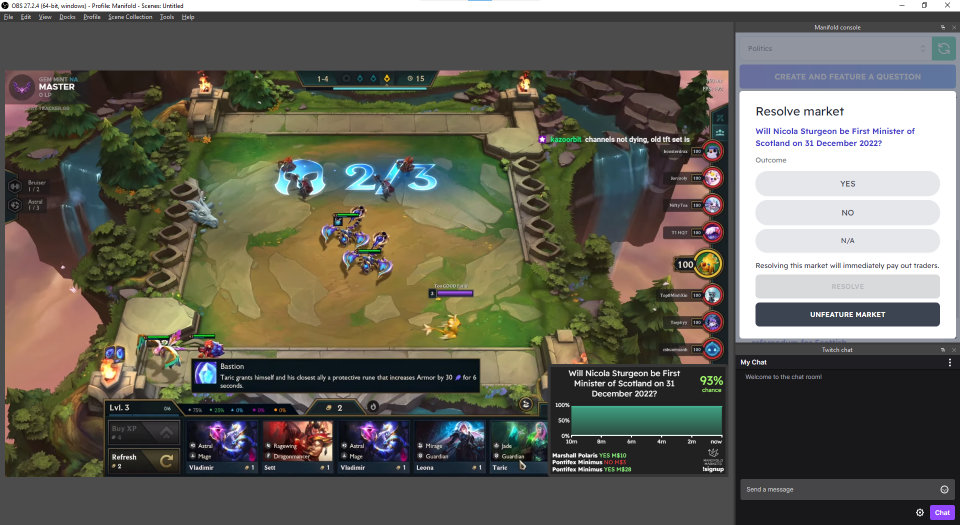Open the My Chat three-dot menu
Screen dimensions: 960x525
pos(950,362)
